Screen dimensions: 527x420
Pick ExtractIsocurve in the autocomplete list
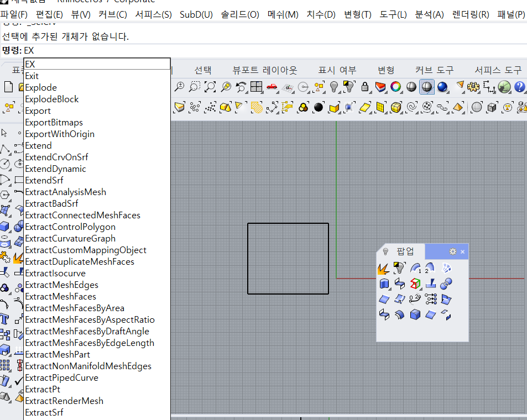point(97,273)
